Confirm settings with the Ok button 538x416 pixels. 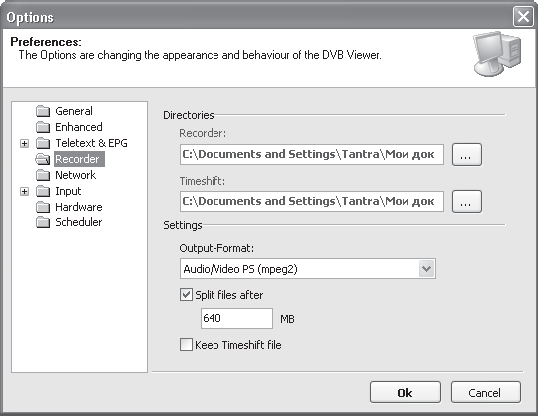[405, 392]
